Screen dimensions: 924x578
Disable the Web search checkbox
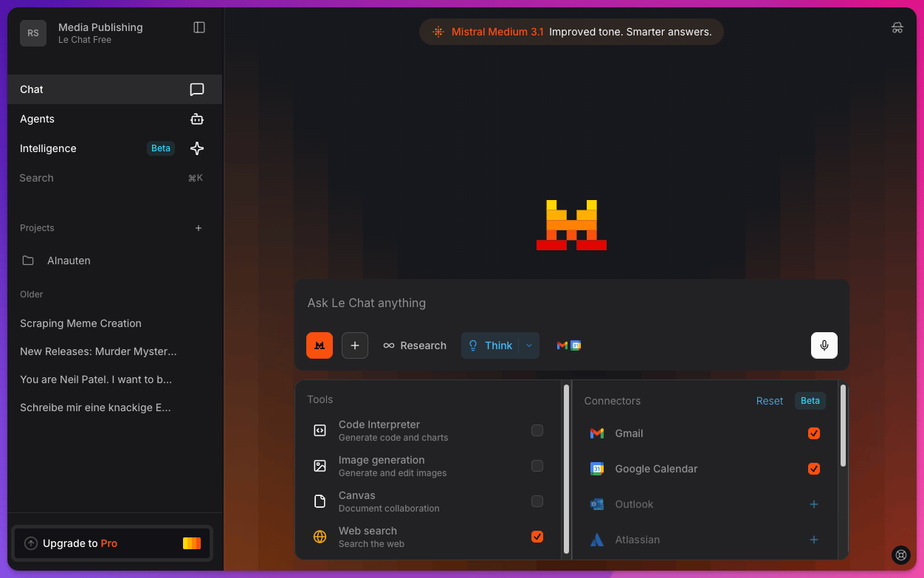click(x=537, y=537)
